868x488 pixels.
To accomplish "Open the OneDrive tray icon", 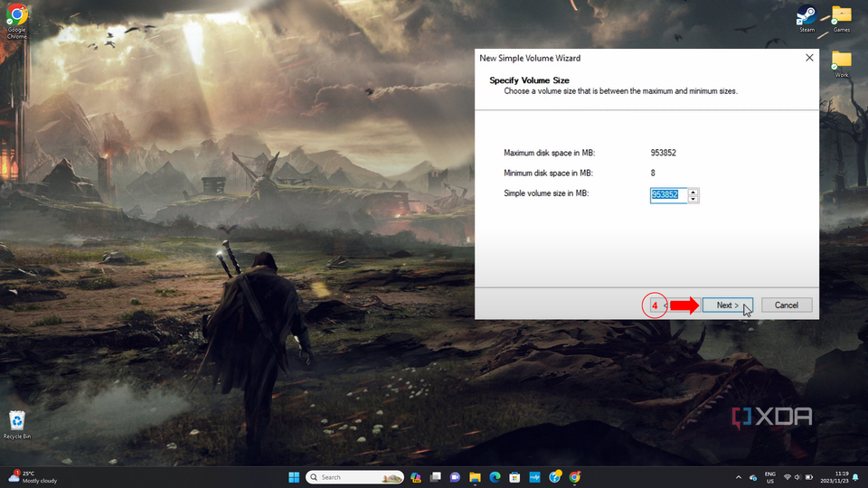I will coord(753,477).
